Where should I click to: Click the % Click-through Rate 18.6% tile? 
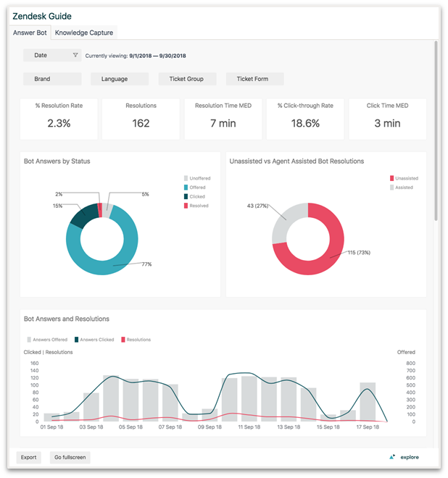[305, 119]
